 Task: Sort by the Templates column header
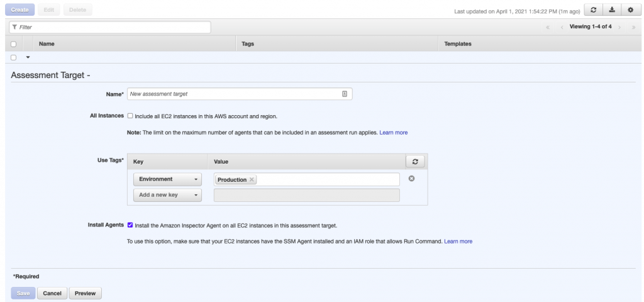458,43
